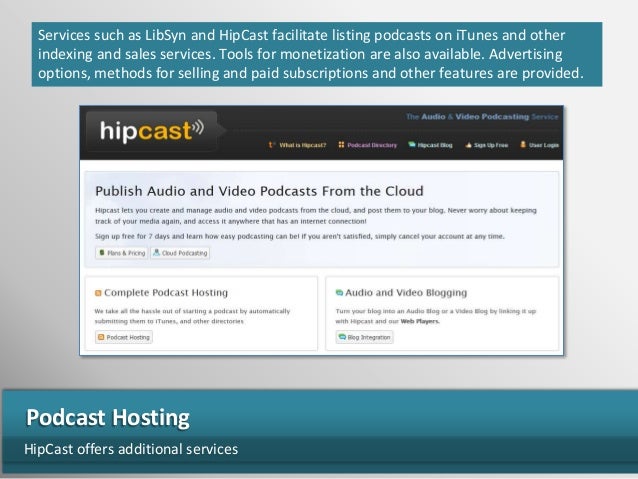This screenshot has width=638, height=479.
Task: Click the Audio and Video Blogging heading
Action: pos(406,293)
